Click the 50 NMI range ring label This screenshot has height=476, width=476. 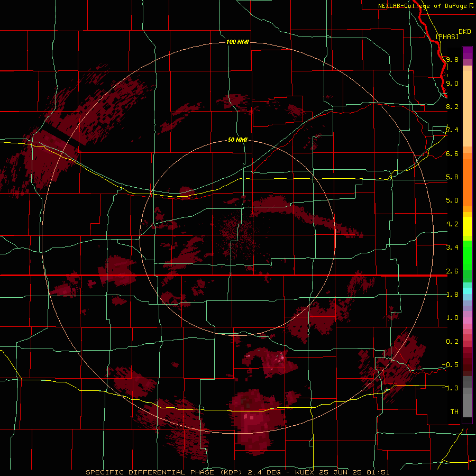pyautogui.click(x=237, y=140)
